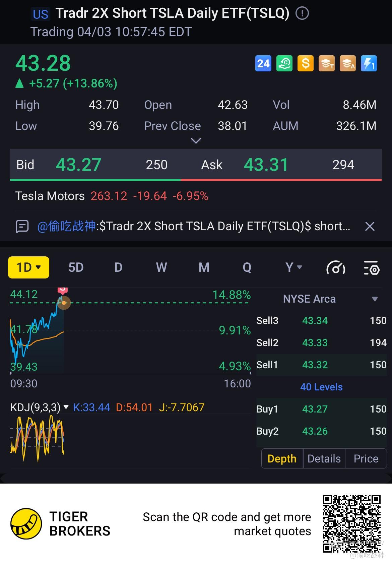The height and width of the screenshot is (564, 392).
Task: Open the stacked layers A badge
Action: [x=348, y=63]
